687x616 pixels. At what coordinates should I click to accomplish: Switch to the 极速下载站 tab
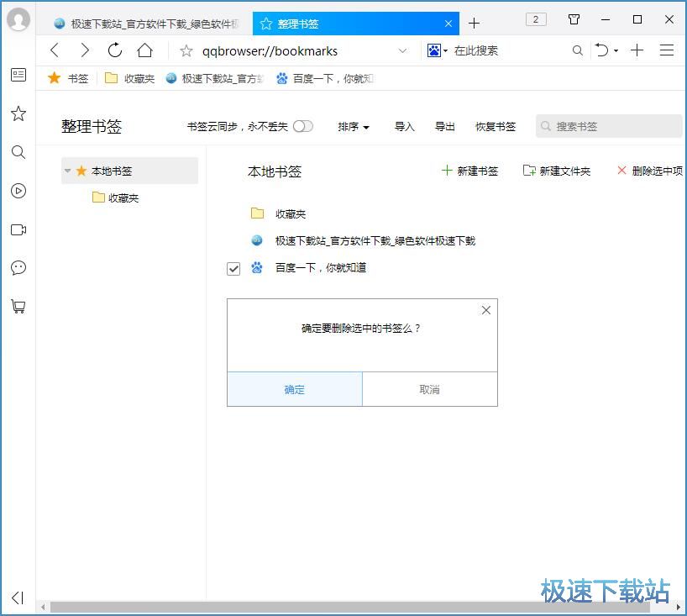pos(147,24)
